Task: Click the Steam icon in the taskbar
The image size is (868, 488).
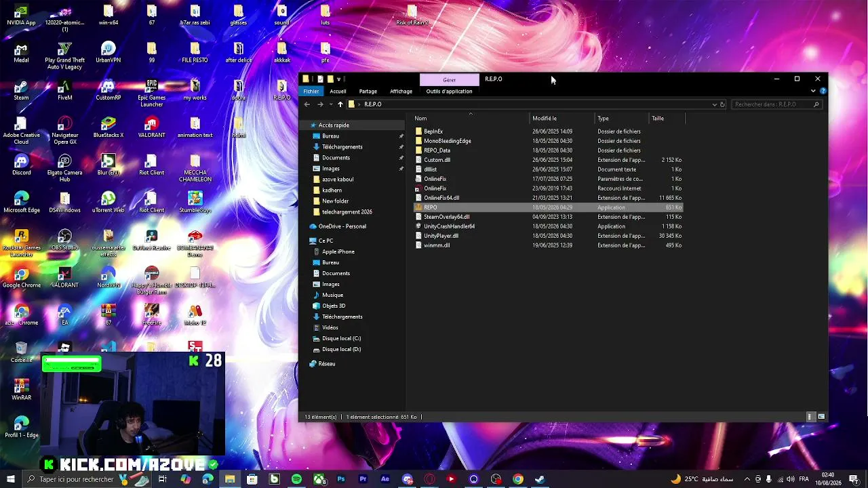Action: 540,479
